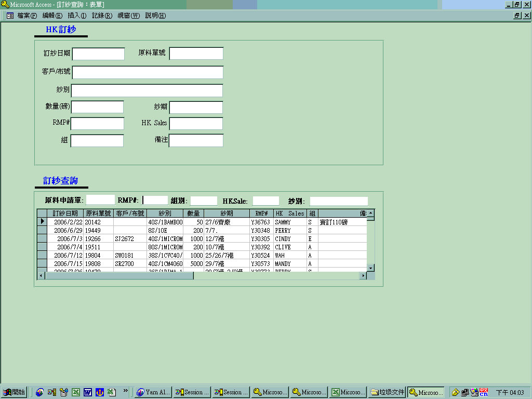The height and width of the screenshot is (399, 532).
Task: Click the Y30392 RMP# cell
Action: click(x=261, y=247)
